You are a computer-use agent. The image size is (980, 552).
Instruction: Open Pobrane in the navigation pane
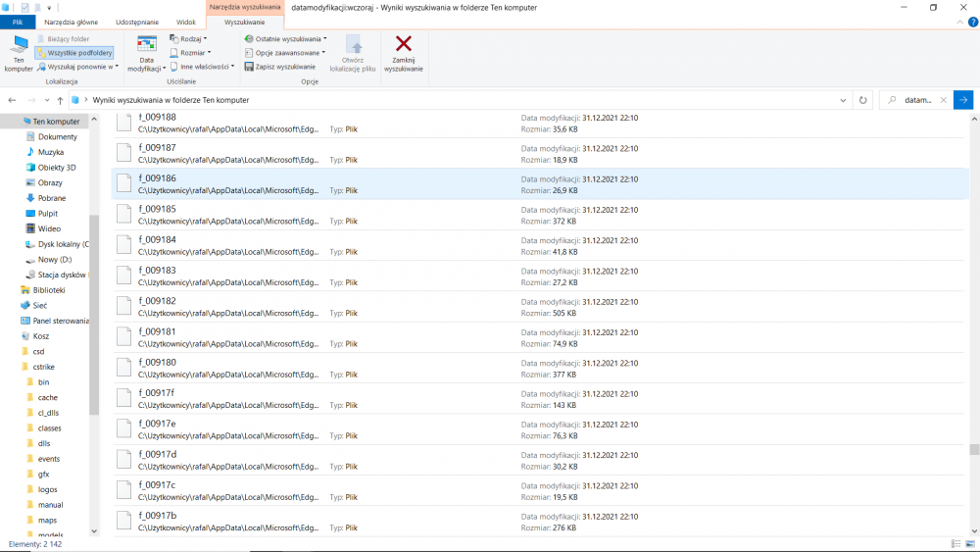tap(51, 198)
